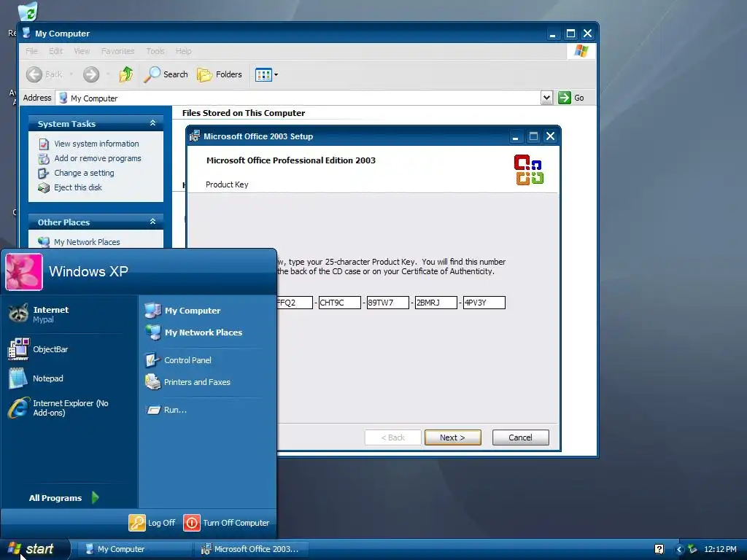The image size is (747, 560).
Task: Click the Back arrow in My Computer toolbar
Action: tap(44, 74)
